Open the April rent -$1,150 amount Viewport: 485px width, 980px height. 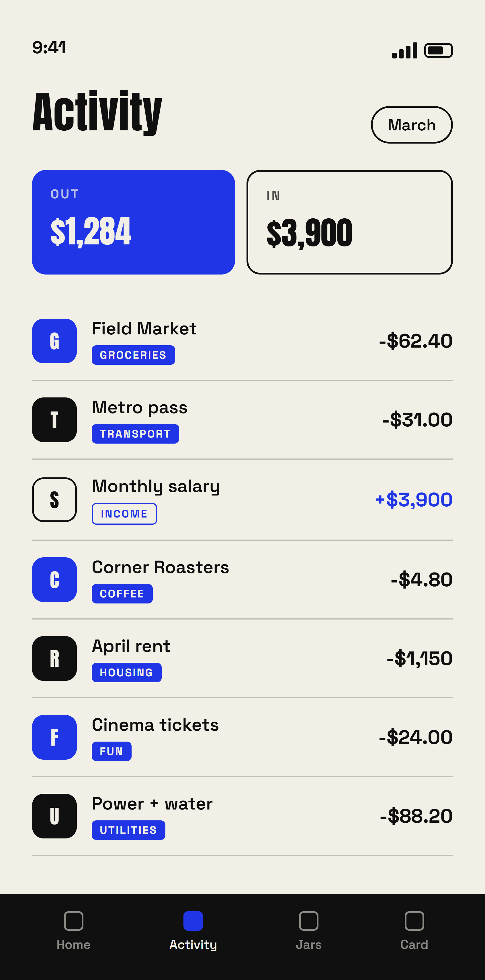pos(420,658)
